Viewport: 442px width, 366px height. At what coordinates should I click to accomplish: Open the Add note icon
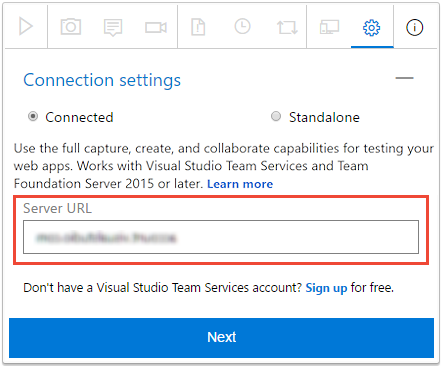coord(113,27)
